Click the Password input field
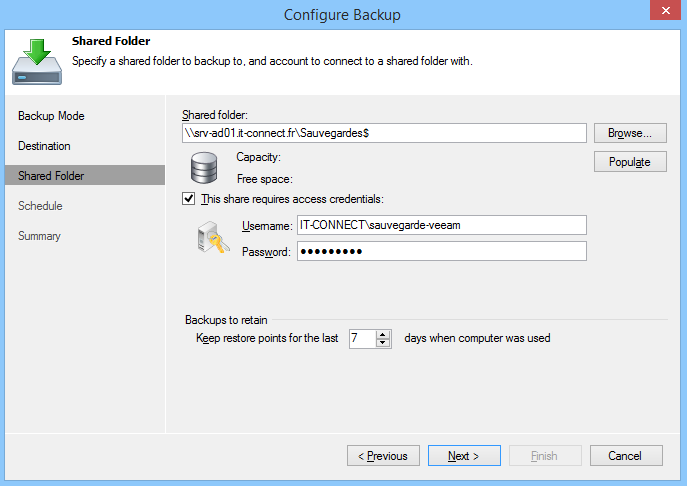687x486 pixels. (440, 251)
